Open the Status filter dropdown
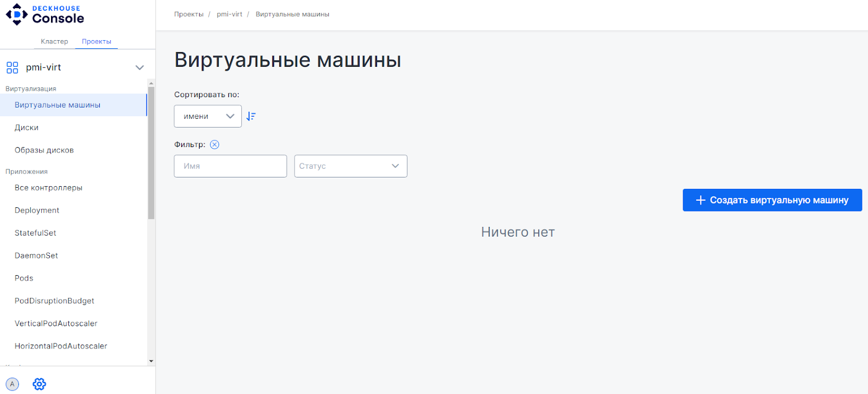 click(x=350, y=166)
